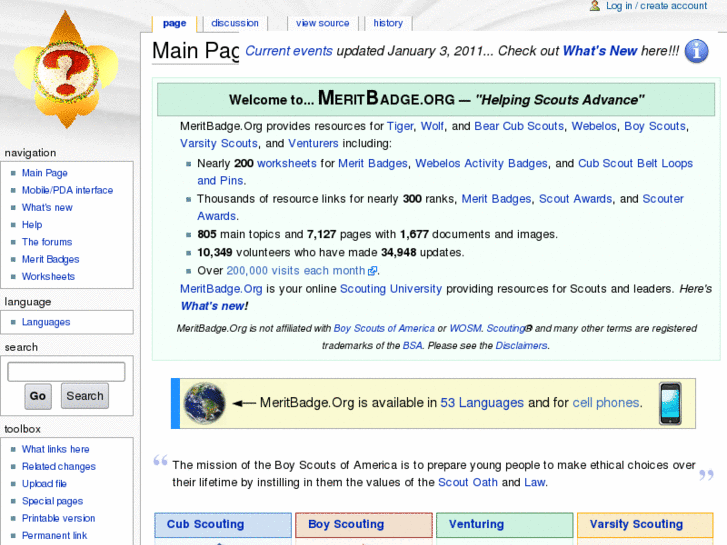Click the cell phone image
Screen dimensions: 727x545
(x=670, y=404)
